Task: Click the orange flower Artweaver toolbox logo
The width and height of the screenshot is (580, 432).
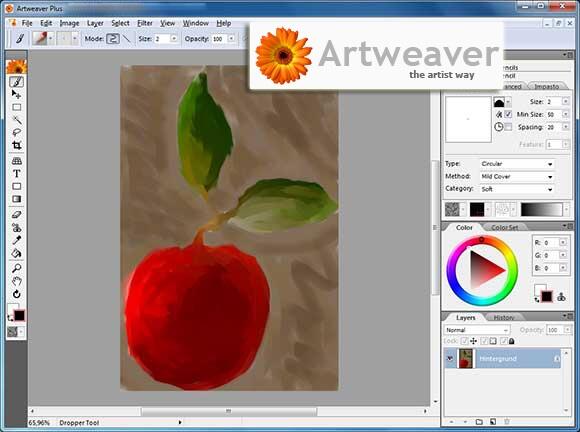Action: (x=17, y=67)
